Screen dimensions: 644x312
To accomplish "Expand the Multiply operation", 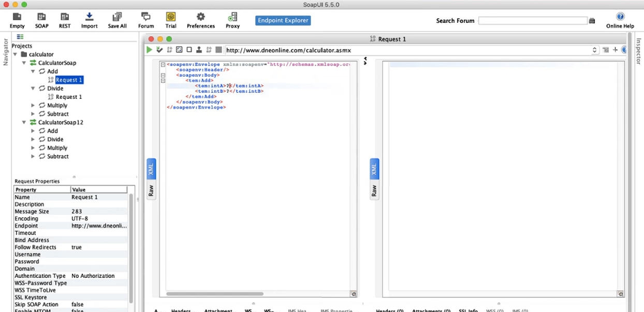I will coord(33,105).
